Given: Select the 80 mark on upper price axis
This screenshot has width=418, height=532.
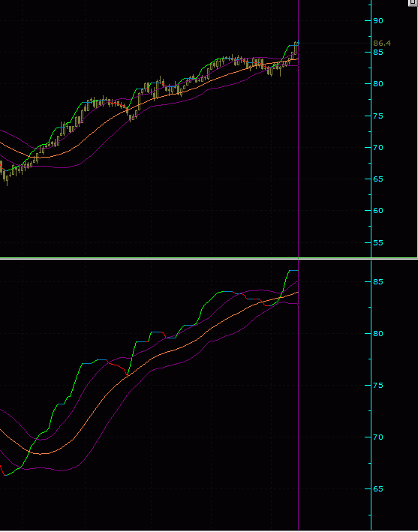Looking at the screenshot, I should coord(378,84).
